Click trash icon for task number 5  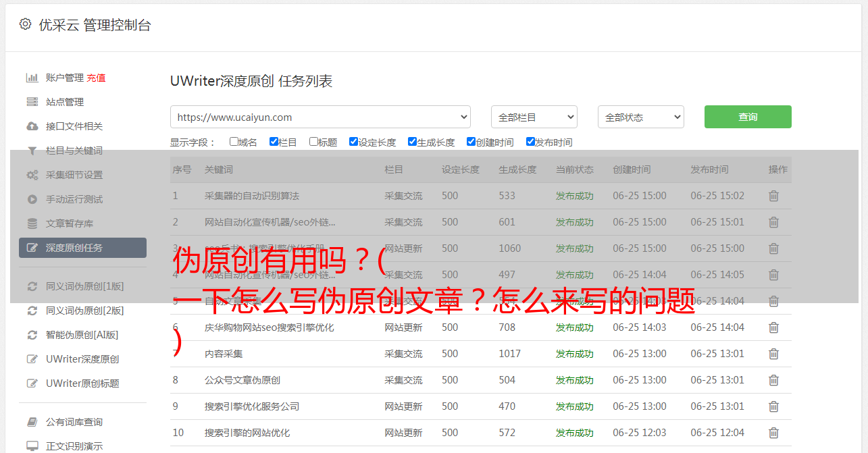coord(774,301)
